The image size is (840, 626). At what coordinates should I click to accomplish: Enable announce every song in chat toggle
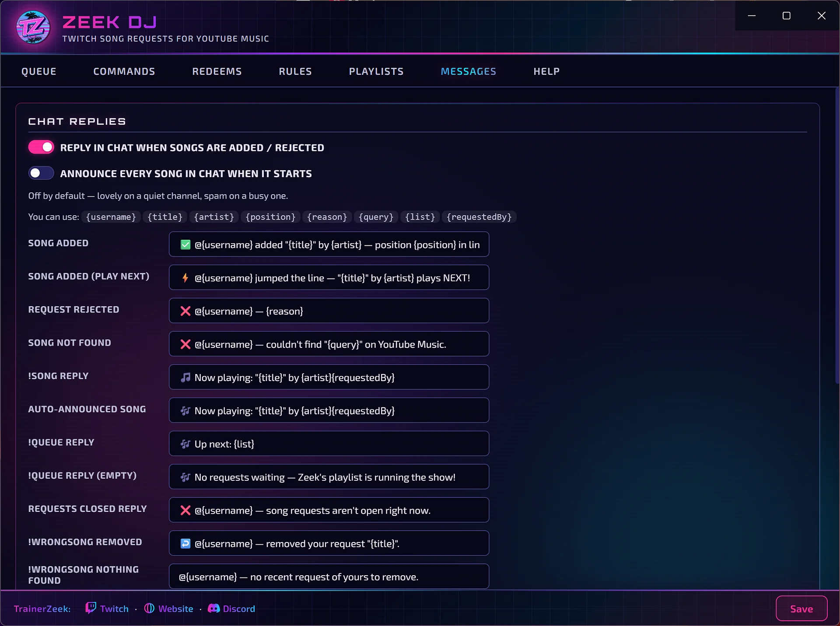click(41, 173)
